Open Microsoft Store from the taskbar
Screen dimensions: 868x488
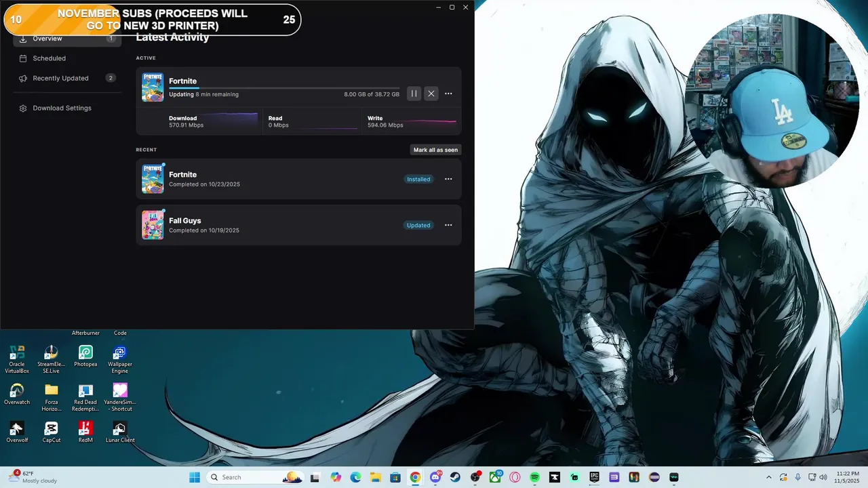tap(395, 477)
